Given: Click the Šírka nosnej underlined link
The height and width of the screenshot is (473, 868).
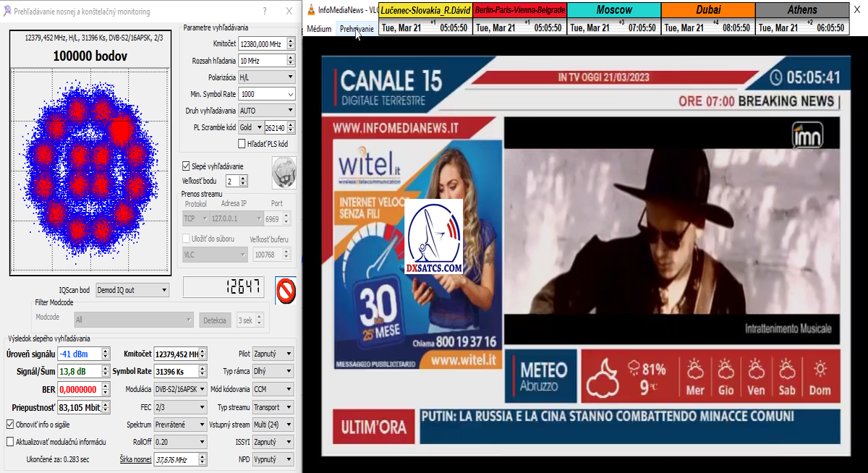Looking at the screenshot, I should point(135,459).
